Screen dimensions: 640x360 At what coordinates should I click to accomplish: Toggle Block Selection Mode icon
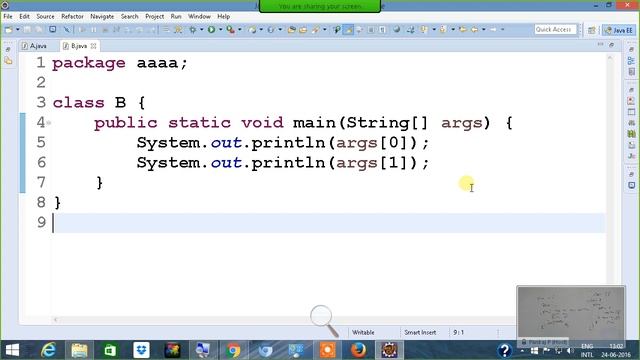pos(371,30)
